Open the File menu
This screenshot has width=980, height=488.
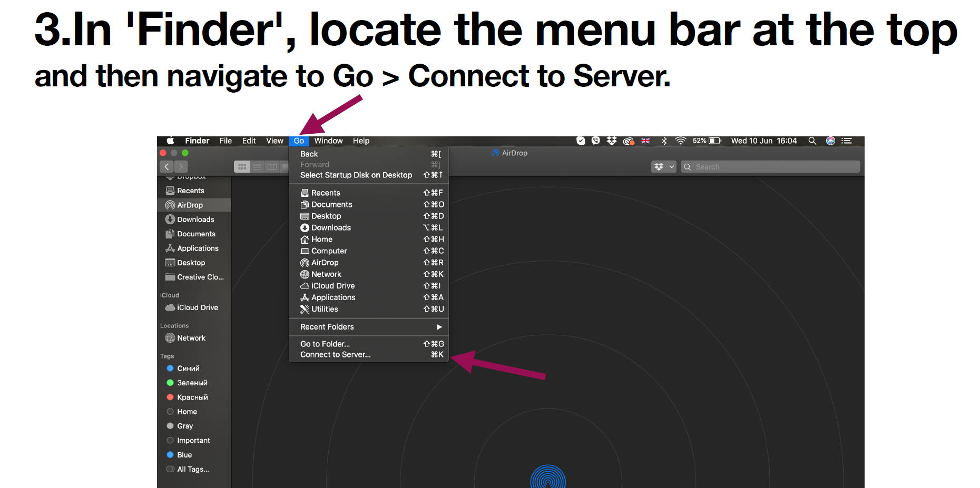point(226,141)
